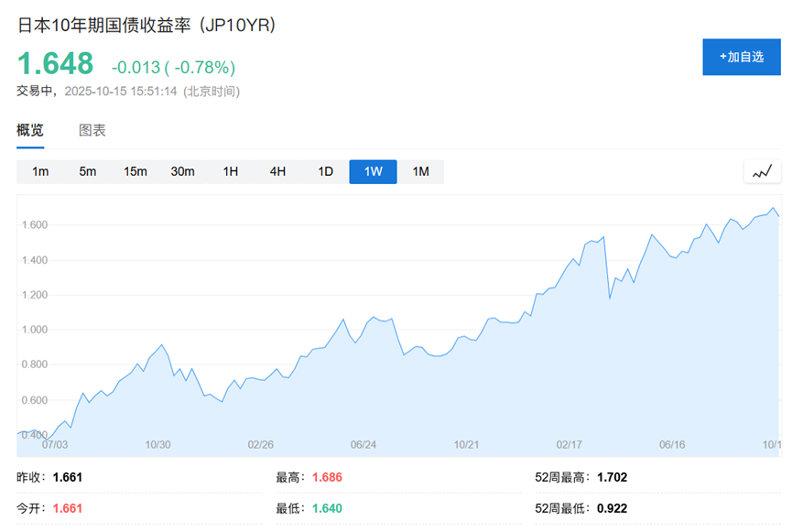Screen dimensions: 792x532
Task: Click the +加自选 button
Action: tap(742, 57)
